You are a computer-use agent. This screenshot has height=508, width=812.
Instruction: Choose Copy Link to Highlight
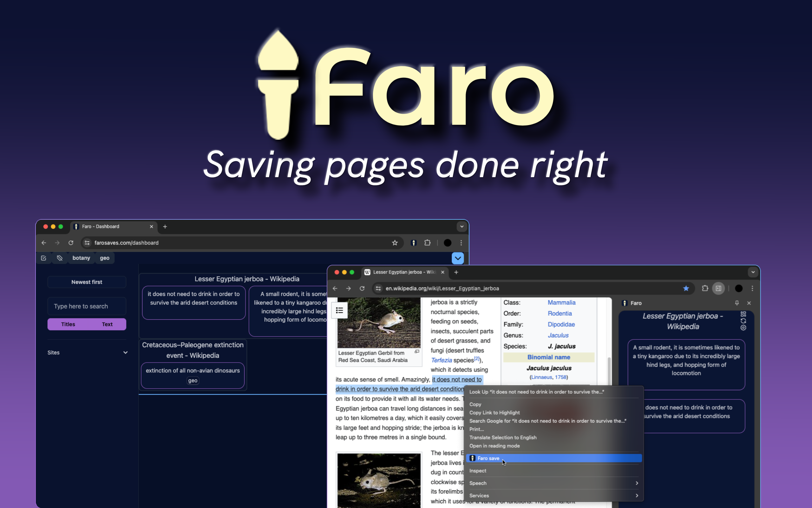(553, 412)
